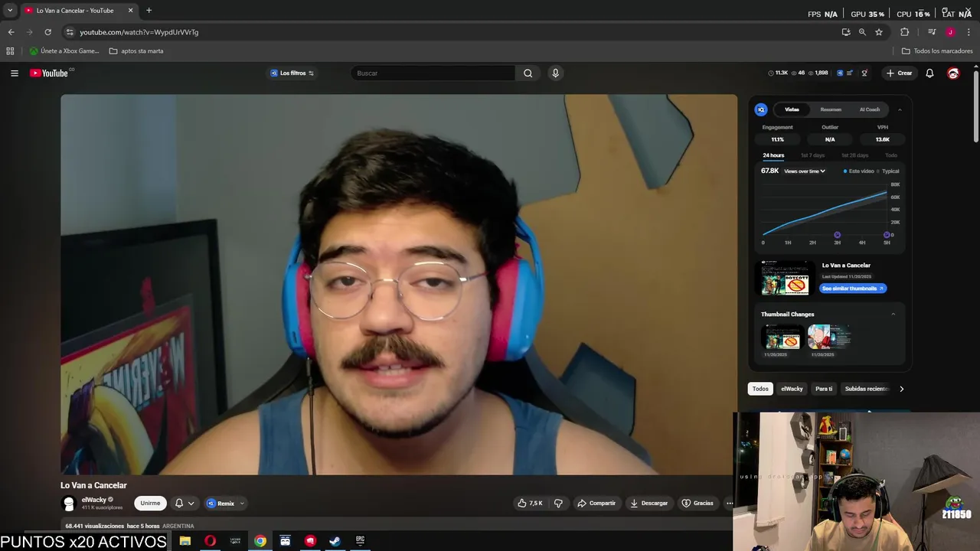Bookmark the page with the star icon
The width and height of the screenshot is (980, 551).
[879, 32]
